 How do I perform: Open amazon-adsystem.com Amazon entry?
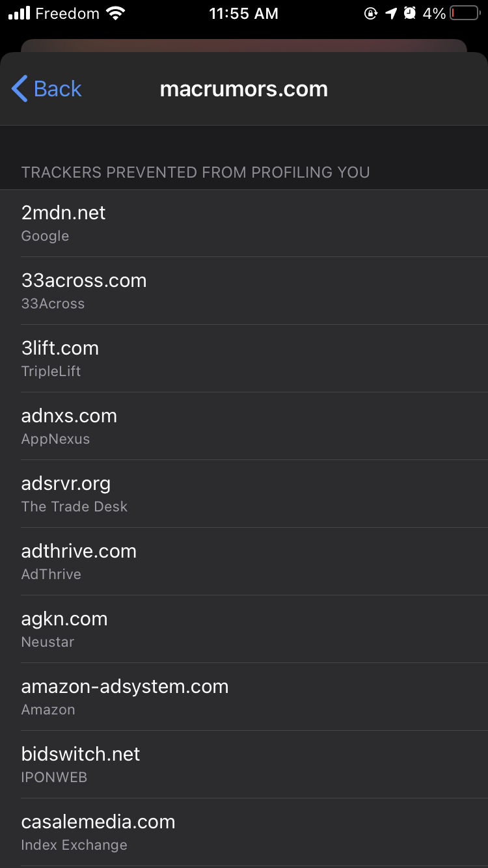coord(244,697)
